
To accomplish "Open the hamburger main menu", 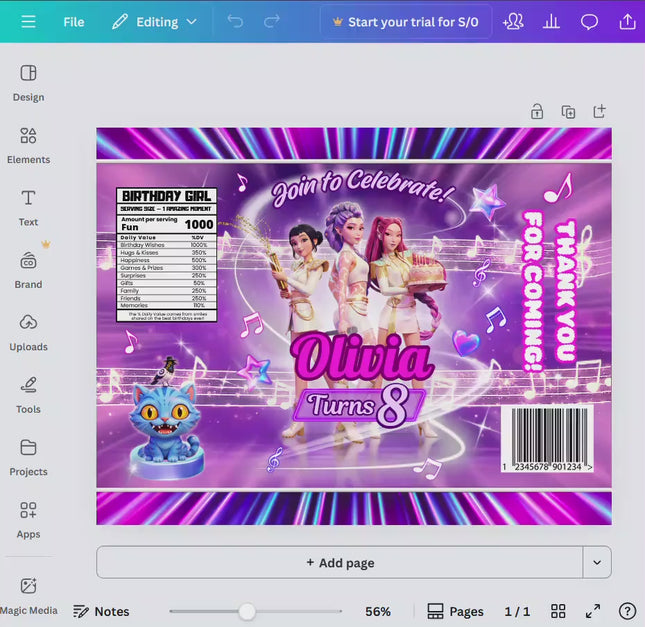I will (x=28, y=21).
